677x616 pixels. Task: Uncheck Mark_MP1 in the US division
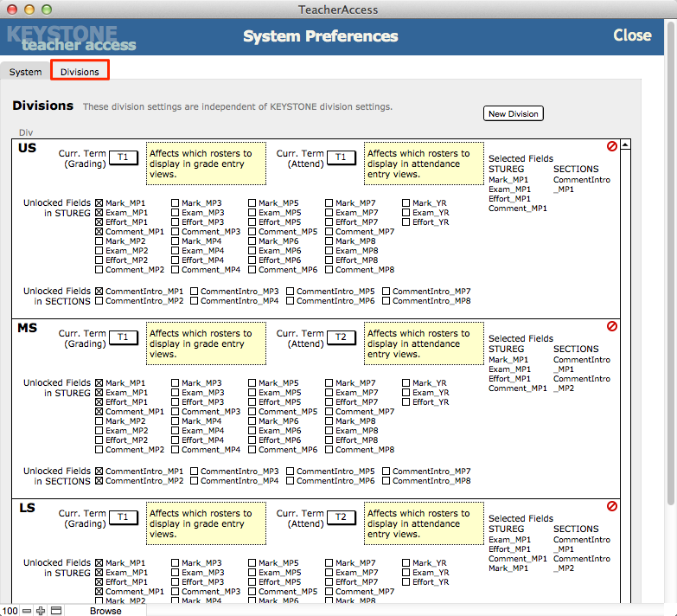point(99,203)
